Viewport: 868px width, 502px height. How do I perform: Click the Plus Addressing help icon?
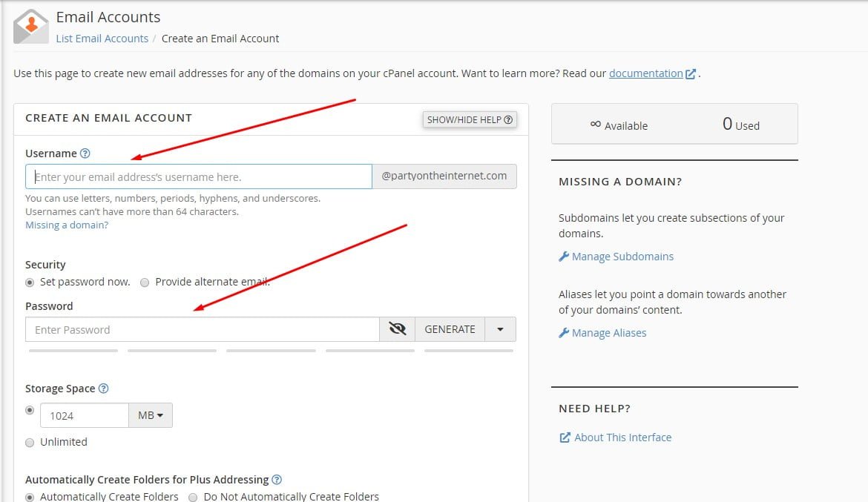pos(277,480)
